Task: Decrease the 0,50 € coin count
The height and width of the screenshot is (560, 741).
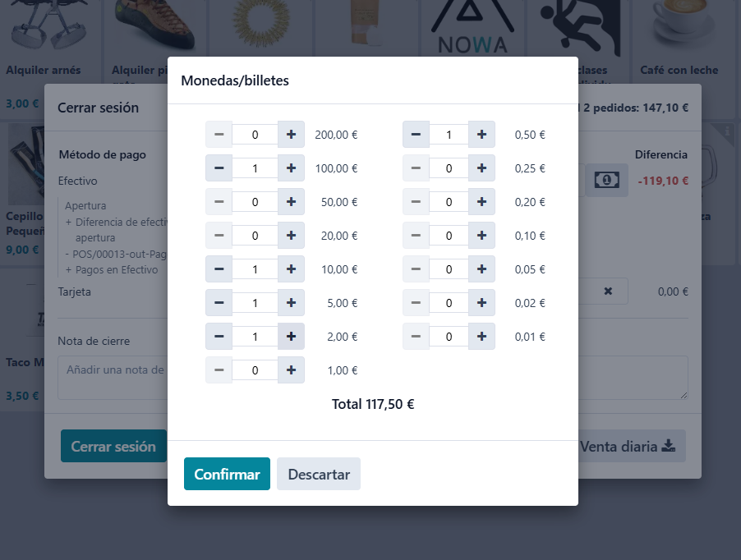Action: coord(416,135)
